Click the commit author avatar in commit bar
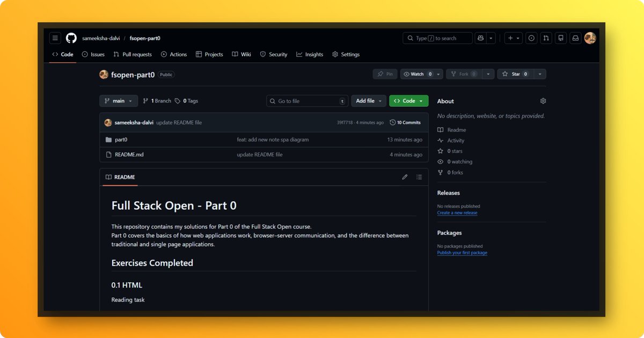Image resolution: width=644 pixels, height=338 pixels. [108, 122]
